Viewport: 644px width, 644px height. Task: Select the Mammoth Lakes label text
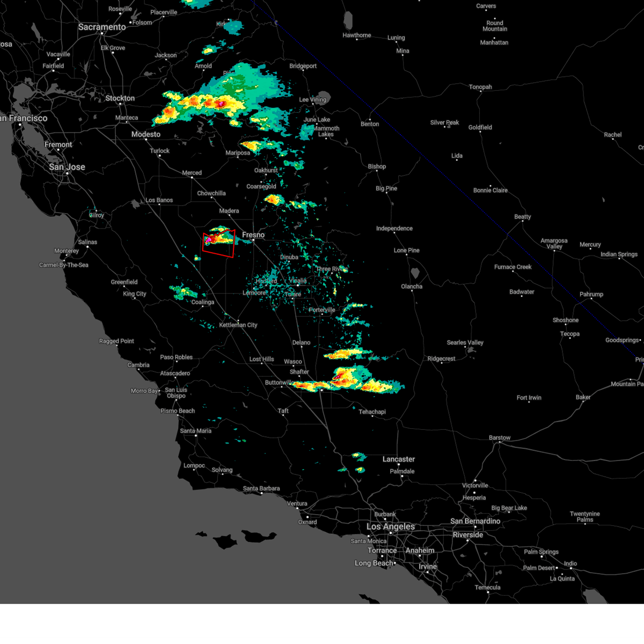click(x=326, y=130)
